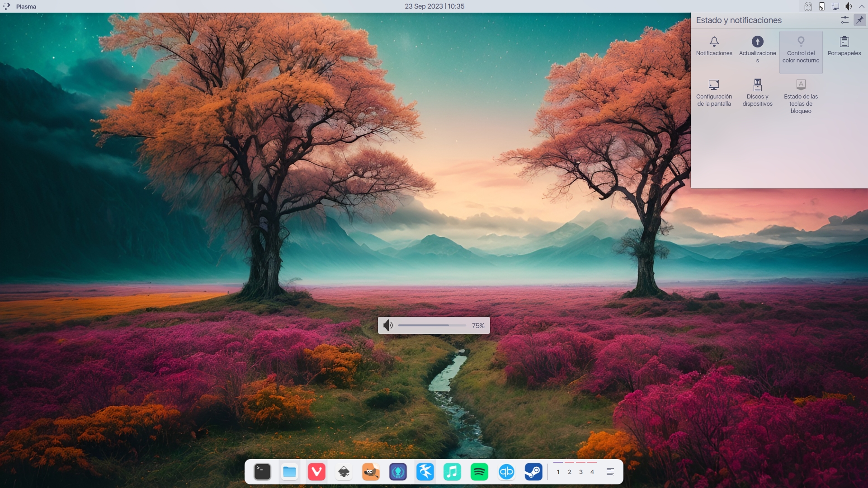
Task: Open the file manager from the dock
Action: (289, 472)
